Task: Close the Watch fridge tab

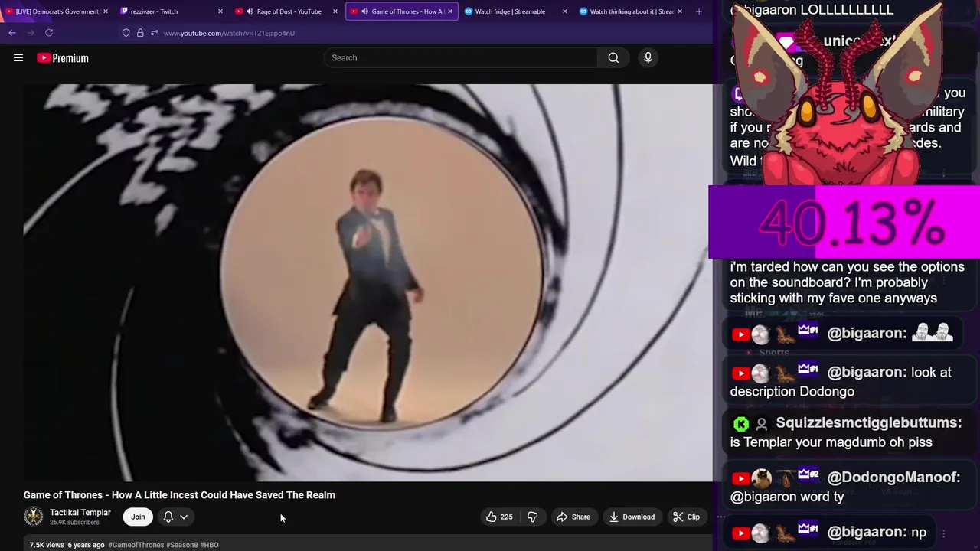Action: [x=565, y=11]
